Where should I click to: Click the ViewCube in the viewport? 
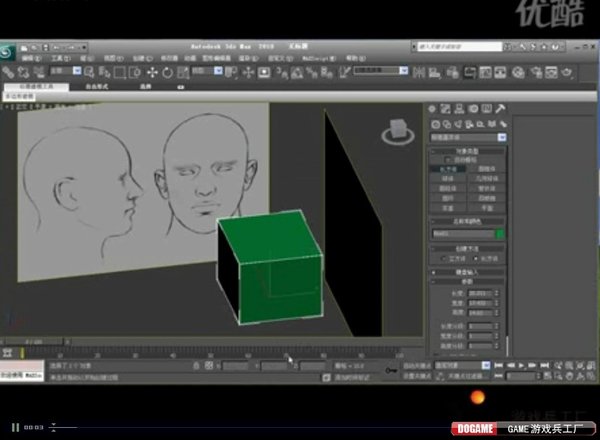pos(395,129)
